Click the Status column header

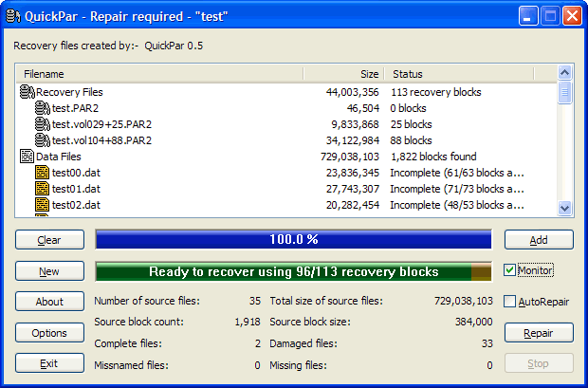(x=458, y=74)
